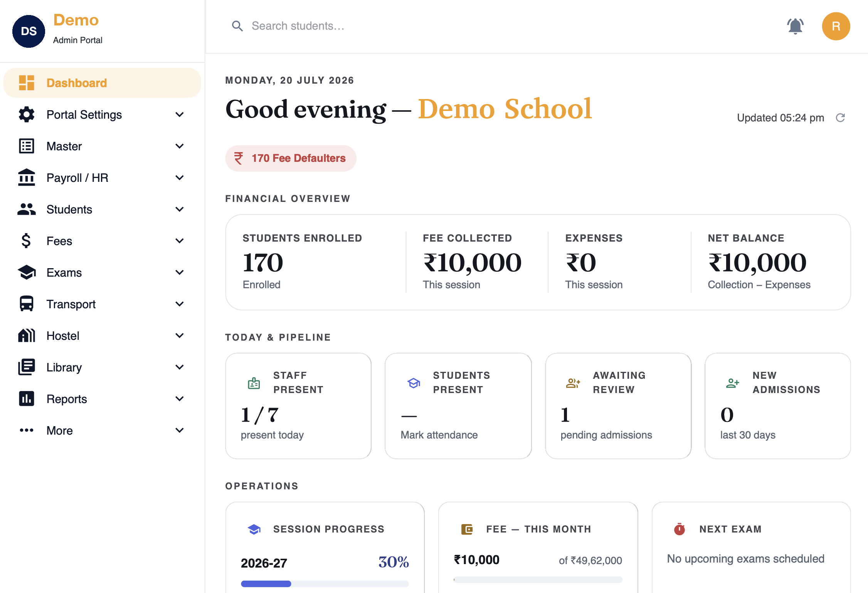Click the Staff Present badge icon
This screenshot has height=593, width=868.
point(254,383)
